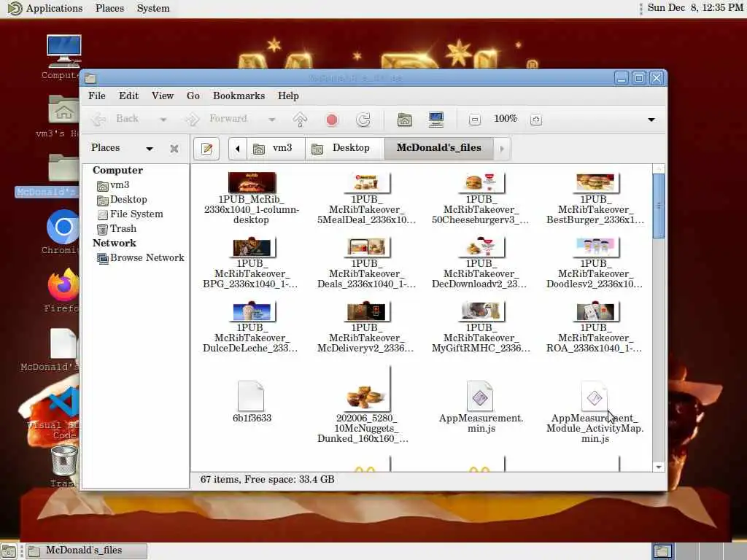Select the 1PUB_McRib_2336x1040_1-column-desktop image
Screen dimensions: 747x560
click(252, 182)
